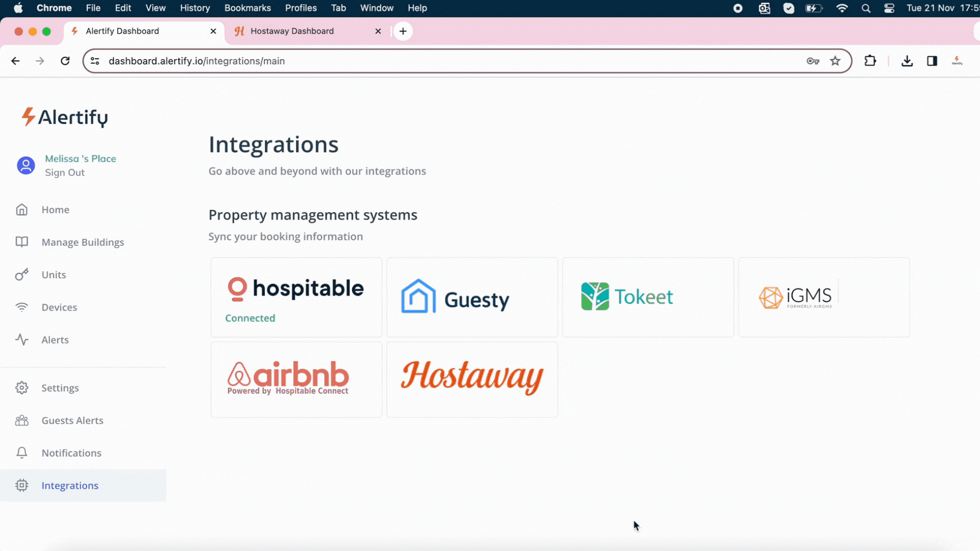Open a new browser tab
The image size is (980, 551).
pos(403,31)
